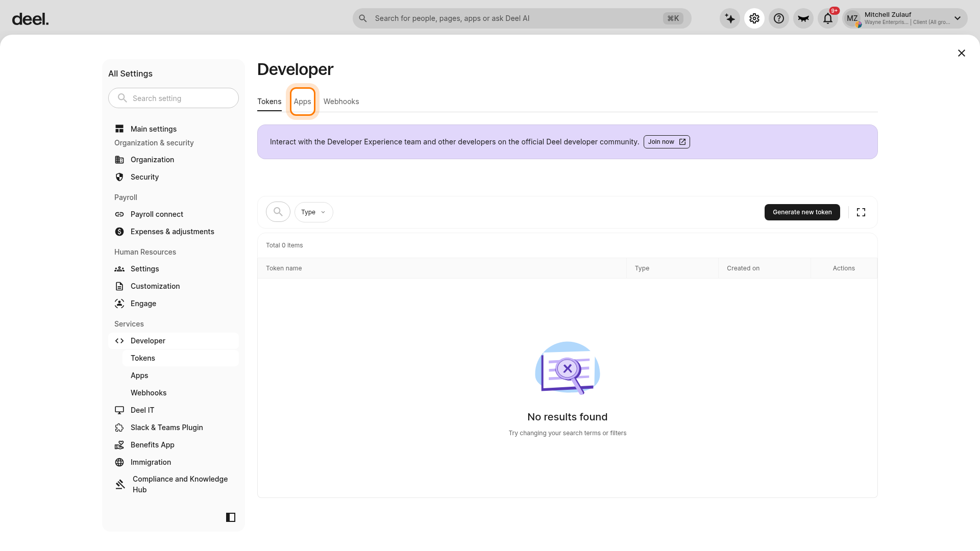This screenshot has height=551, width=980.
Task: Click the Join now community link
Action: [x=667, y=142]
